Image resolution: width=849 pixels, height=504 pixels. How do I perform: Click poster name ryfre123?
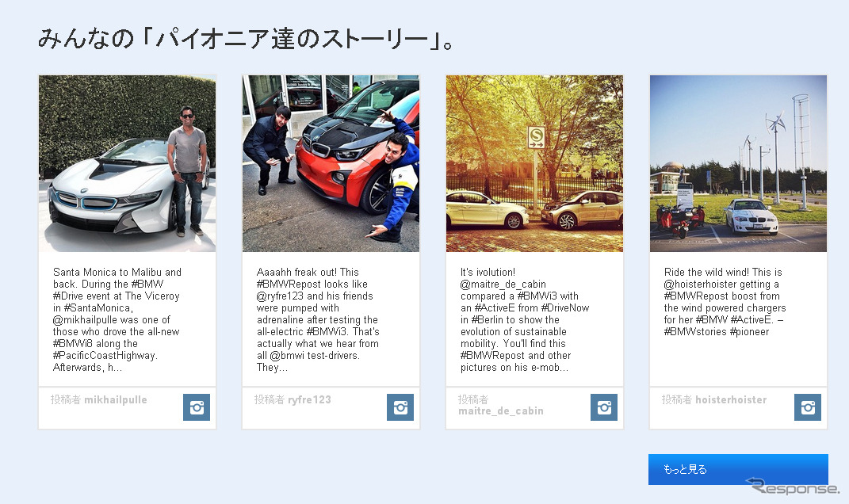pyautogui.click(x=309, y=400)
